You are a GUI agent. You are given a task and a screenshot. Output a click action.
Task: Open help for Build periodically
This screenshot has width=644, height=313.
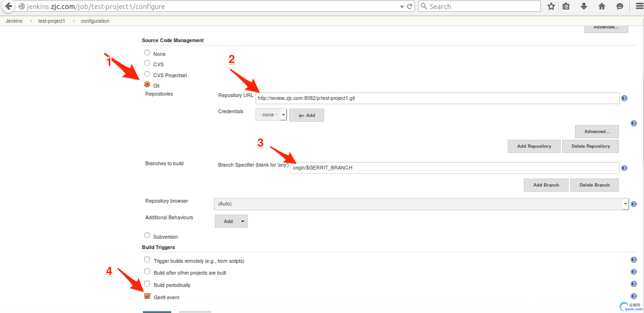[634, 284]
